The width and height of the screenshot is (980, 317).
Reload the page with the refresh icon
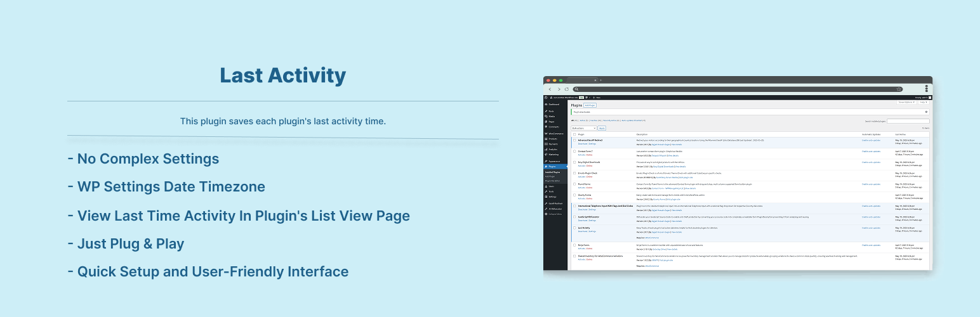click(x=567, y=89)
